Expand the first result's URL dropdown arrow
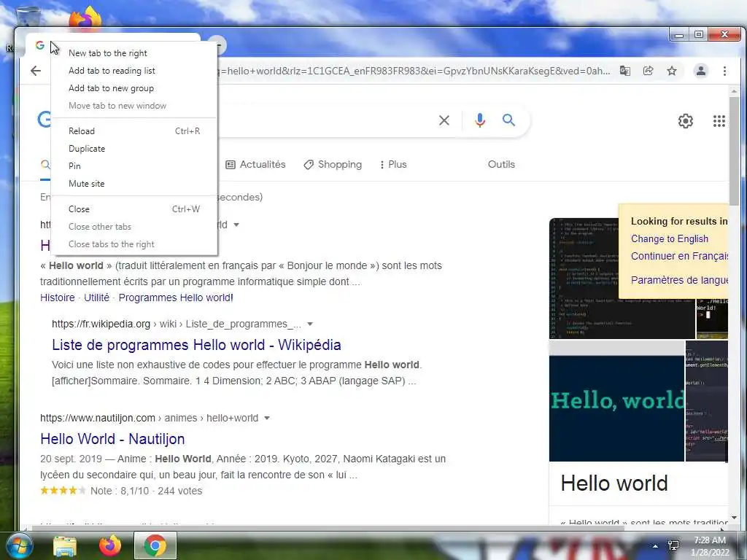The image size is (747, 560). tap(236, 225)
